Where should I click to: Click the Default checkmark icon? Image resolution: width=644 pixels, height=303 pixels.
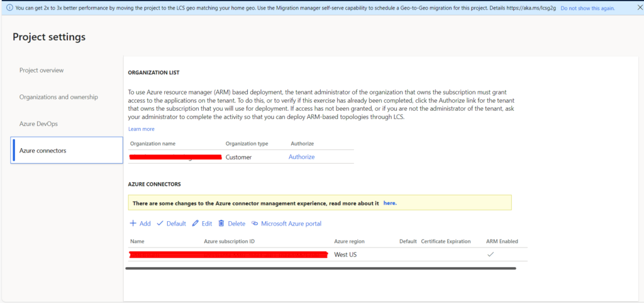point(160,223)
